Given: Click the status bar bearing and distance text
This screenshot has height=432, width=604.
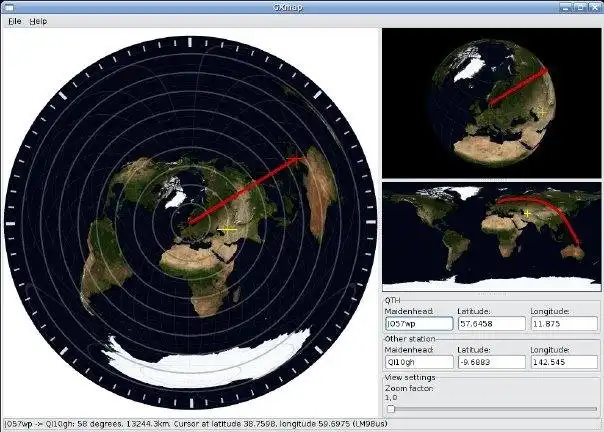Looking at the screenshot, I should click(x=87, y=424).
